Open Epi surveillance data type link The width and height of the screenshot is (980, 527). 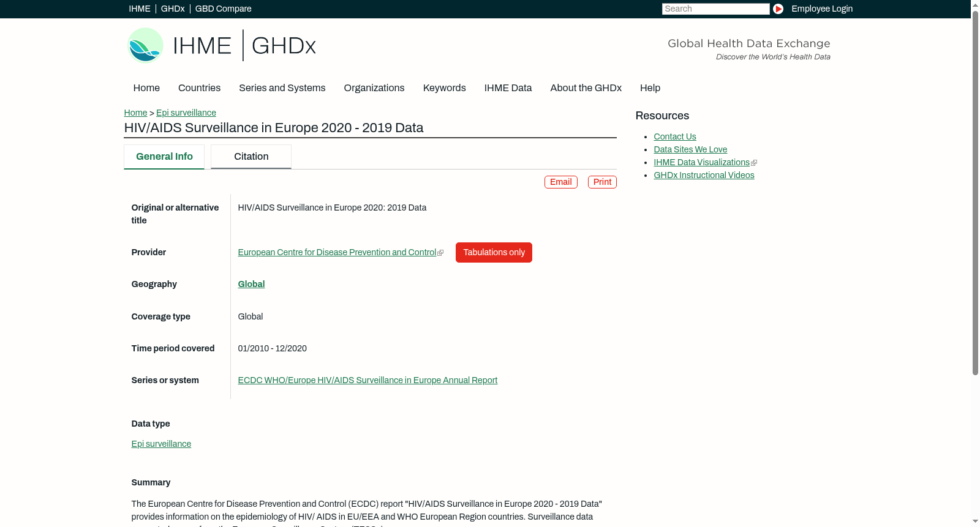tap(161, 444)
